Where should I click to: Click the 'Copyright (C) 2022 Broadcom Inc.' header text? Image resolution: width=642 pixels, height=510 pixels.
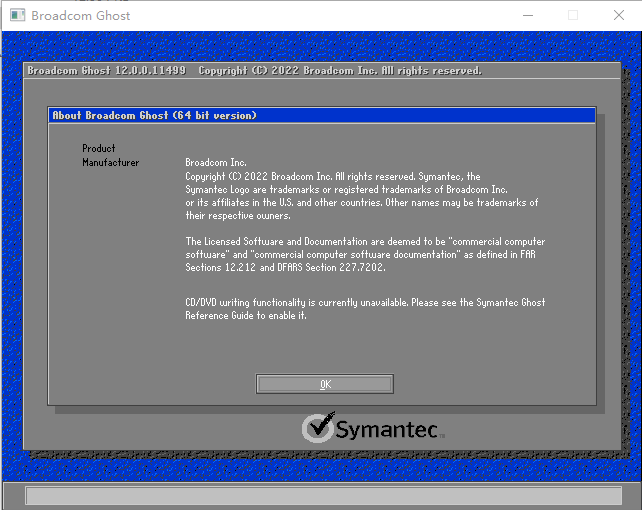[340, 71]
